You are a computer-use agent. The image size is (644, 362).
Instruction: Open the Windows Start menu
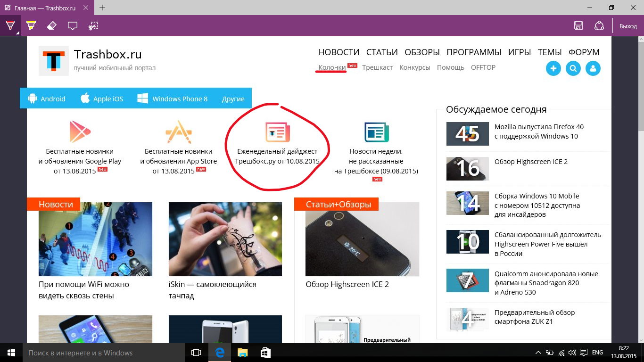[11, 353]
